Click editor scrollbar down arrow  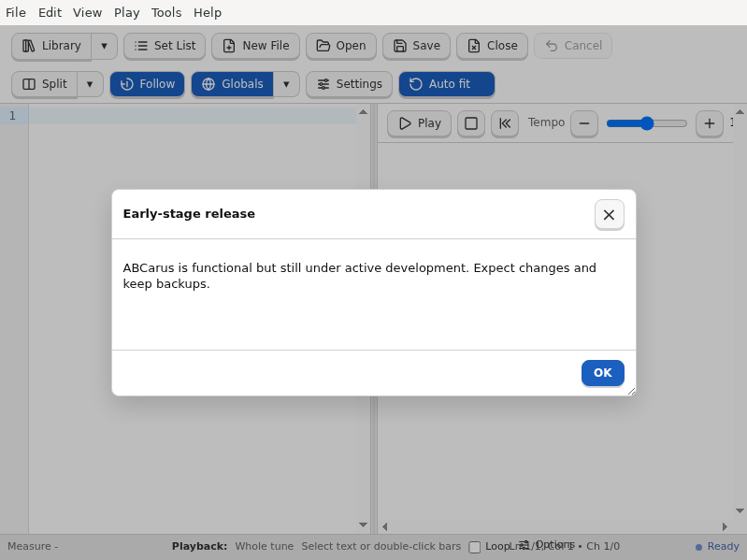point(363,524)
